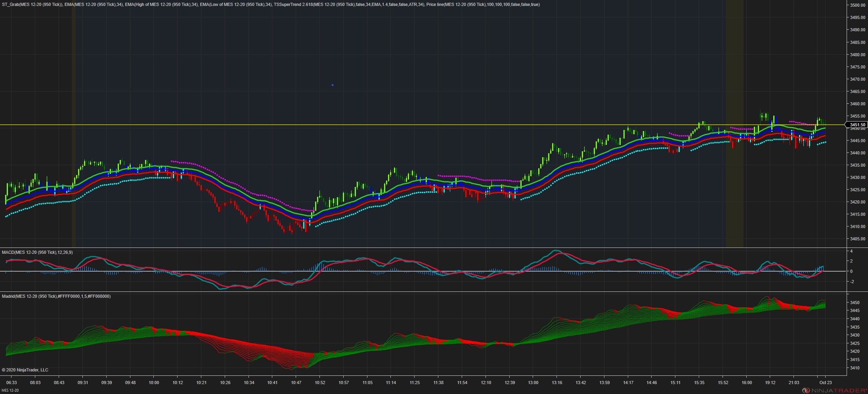The width and height of the screenshot is (868, 394).
Task: Click the 16:00 time axis label
Action: 747,383
